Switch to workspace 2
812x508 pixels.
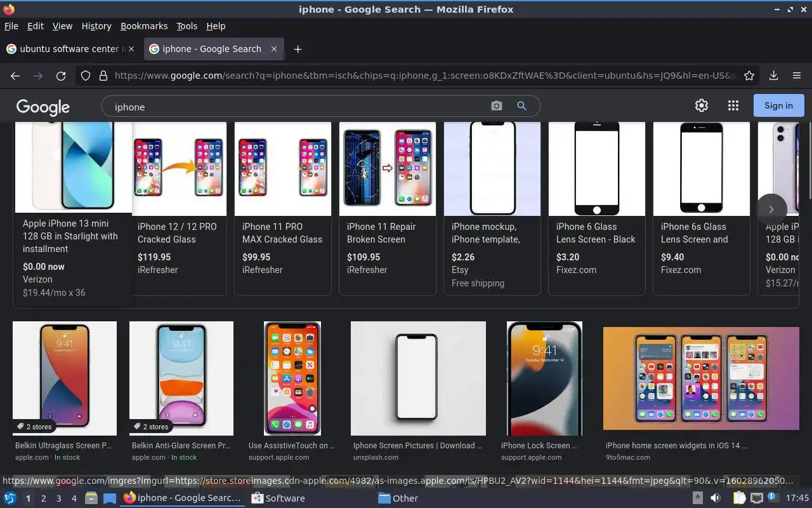44,498
